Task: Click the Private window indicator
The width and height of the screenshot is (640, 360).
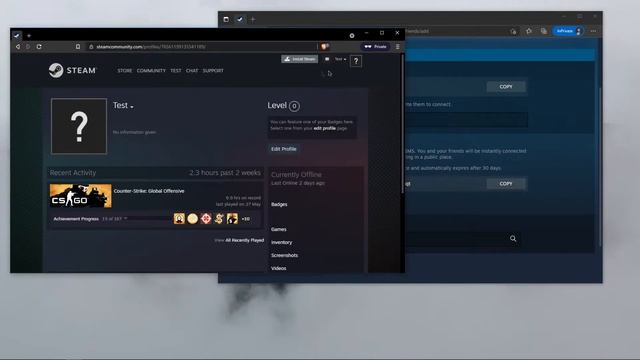Action: click(x=376, y=47)
